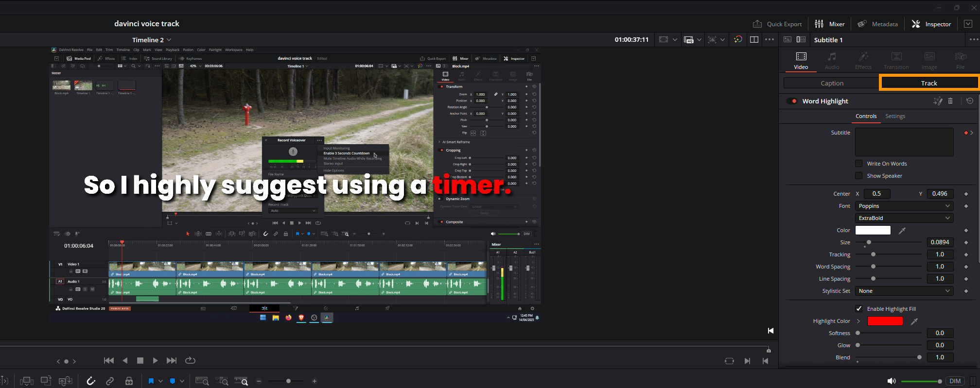The image size is (980, 388).
Task: Pick highlight color with the eyedropper
Action: pos(914,321)
